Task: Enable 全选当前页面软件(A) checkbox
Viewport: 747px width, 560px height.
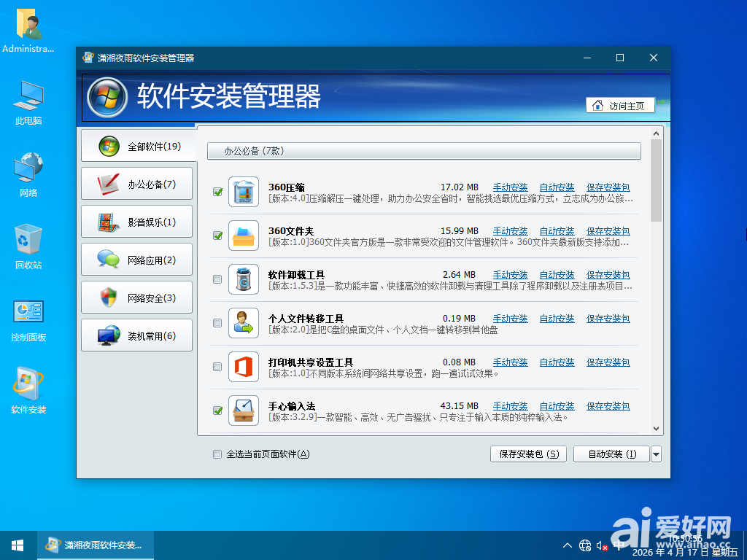Action: click(x=217, y=454)
